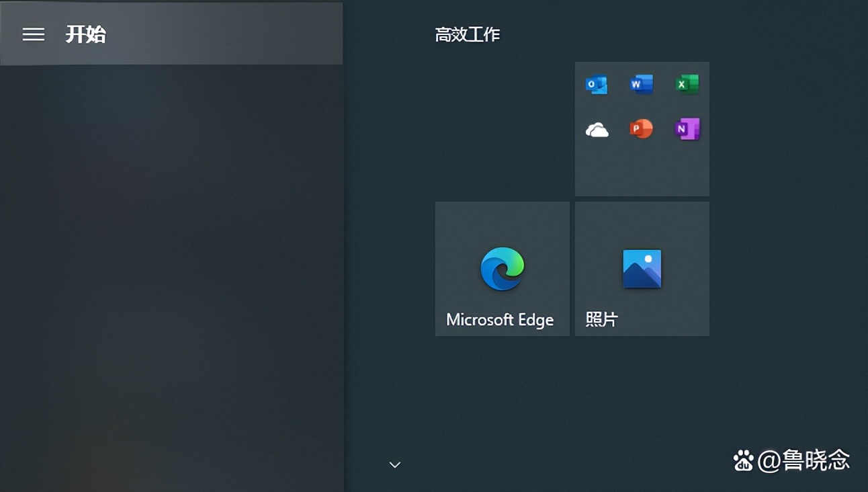
Task: Open the 照片 app tile
Action: (642, 269)
